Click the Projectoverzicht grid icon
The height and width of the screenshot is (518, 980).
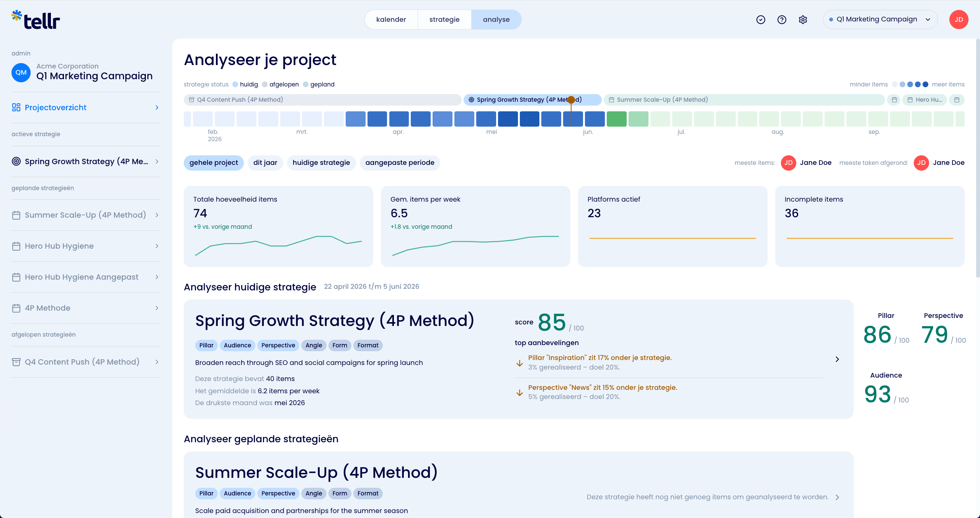click(x=16, y=108)
